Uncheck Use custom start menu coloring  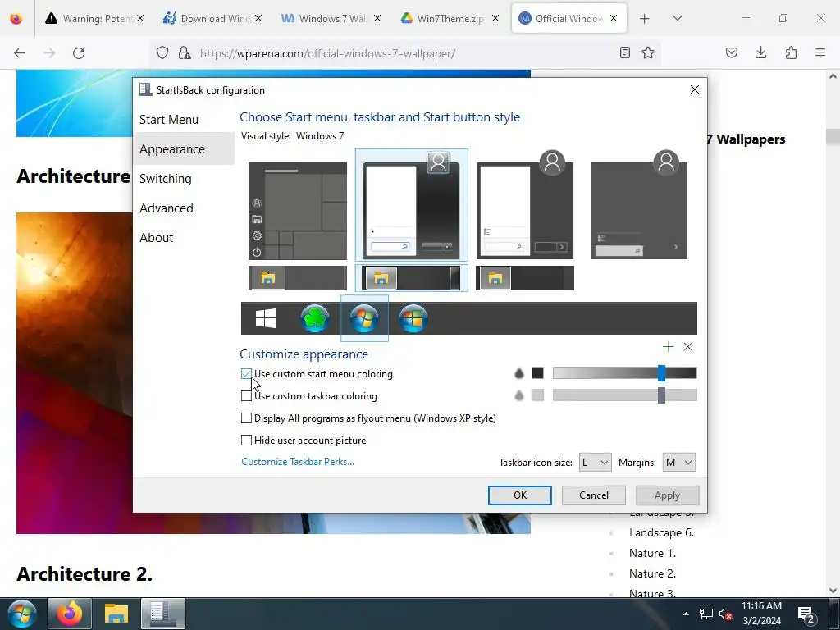(x=246, y=374)
